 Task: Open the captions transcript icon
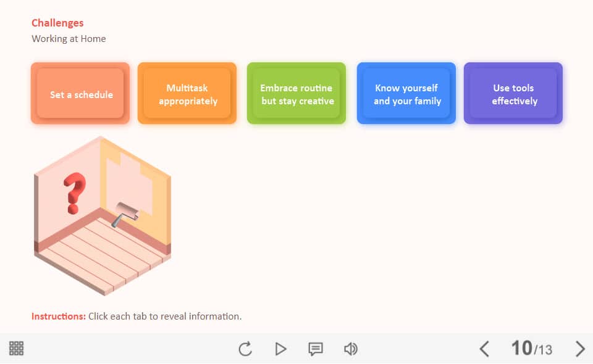pyautogui.click(x=316, y=349)
